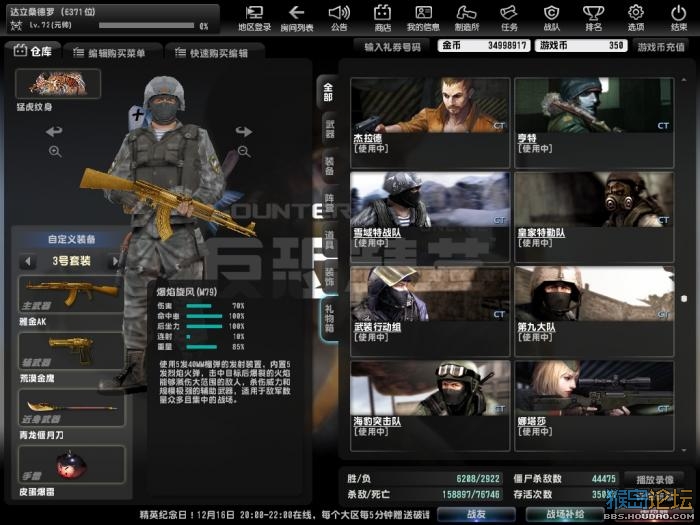Open the 战队 clan shield icon

[x=551, y=18]
